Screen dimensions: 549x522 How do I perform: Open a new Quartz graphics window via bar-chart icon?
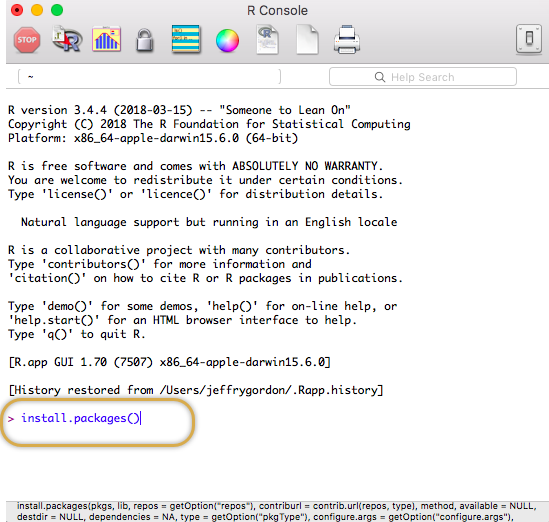pyautogui.click(x=106, y=39)
